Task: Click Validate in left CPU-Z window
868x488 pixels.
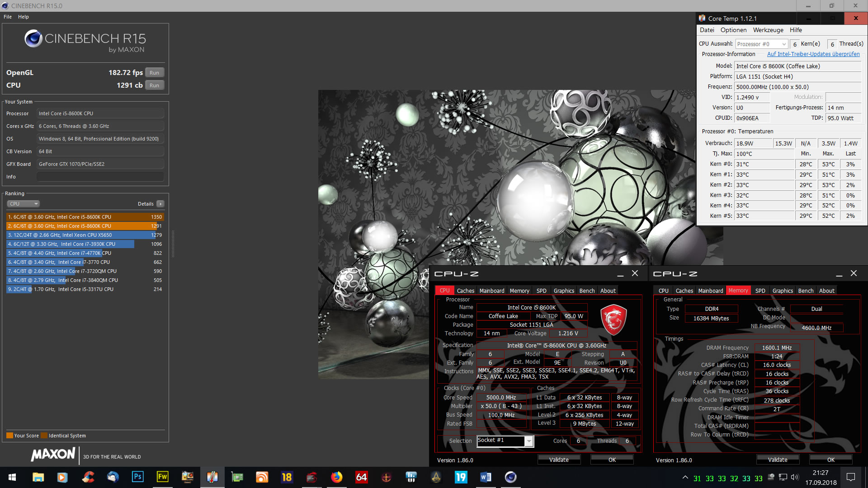Action: pyautogui.click(x=559, y=460)
